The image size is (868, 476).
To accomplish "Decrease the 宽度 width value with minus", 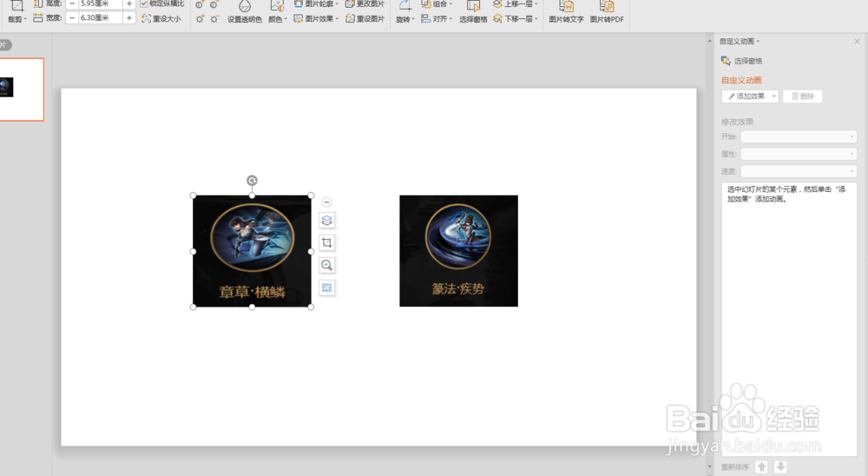I will (72, 17).
